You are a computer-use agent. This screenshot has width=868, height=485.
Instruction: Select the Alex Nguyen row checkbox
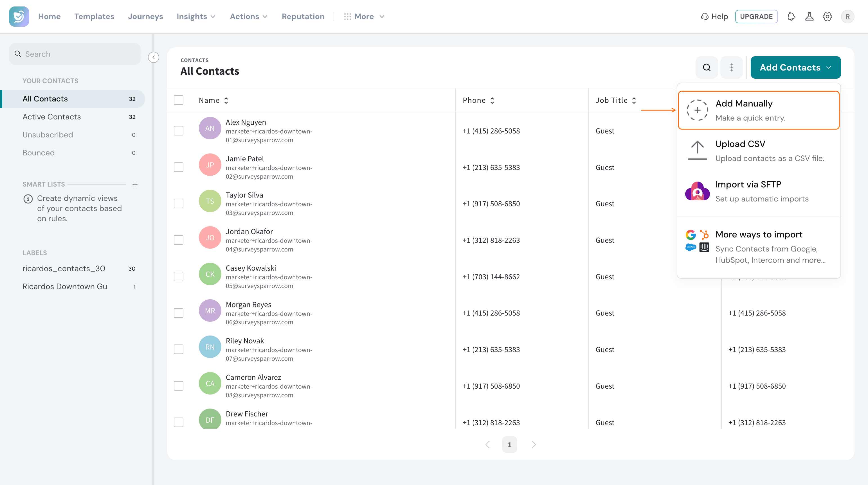(x=179, y=131)
